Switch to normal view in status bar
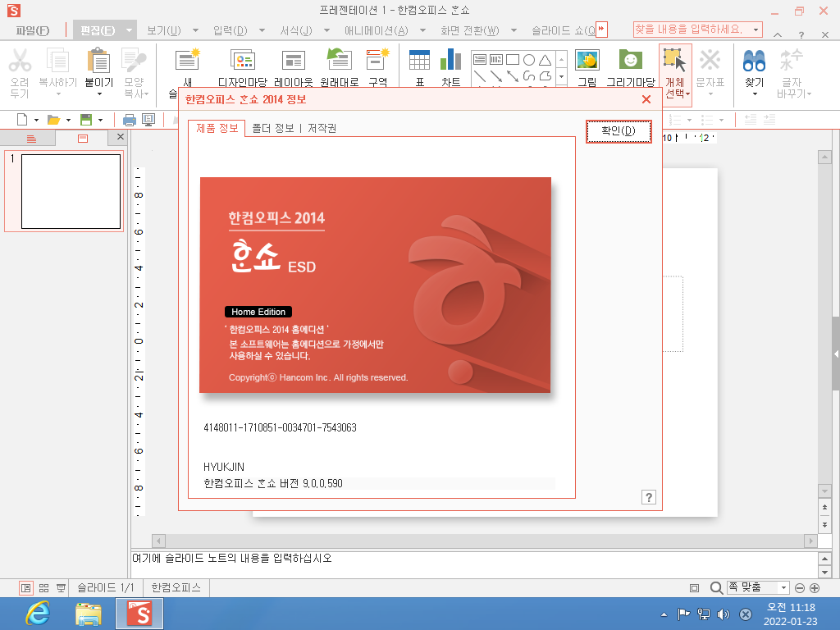 pos(25,588)
